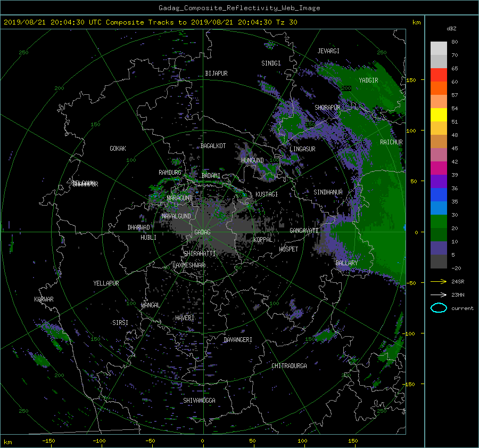Viewport: 479px width, 448px height.
Task: Click the GOKAK city label
Action: coord(118,148)
